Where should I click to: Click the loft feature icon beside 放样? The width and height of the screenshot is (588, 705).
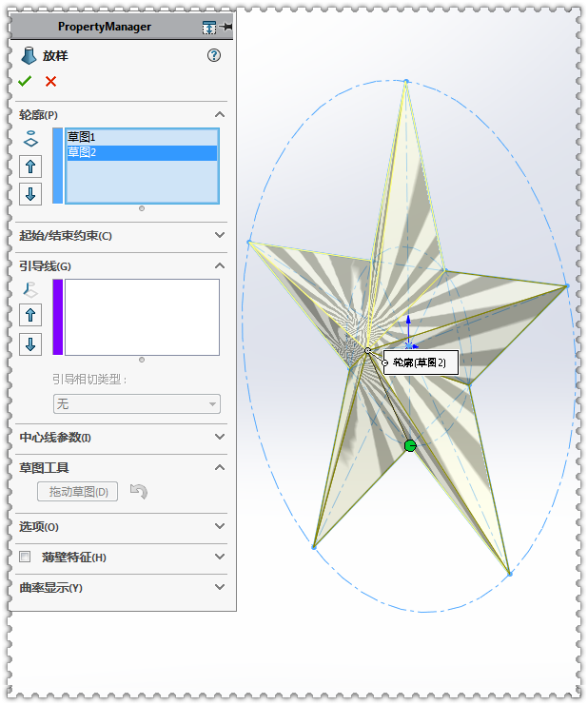29,56
